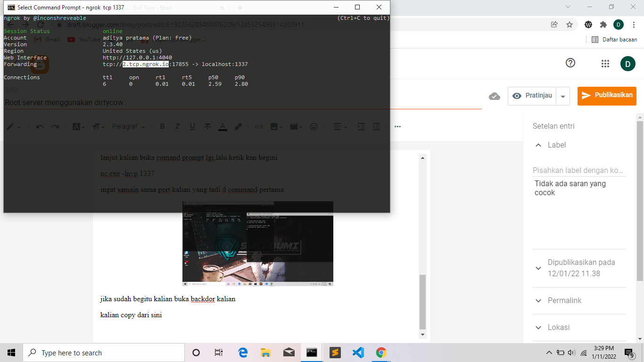Expand the Lokasi section
Screen dimensions: 644x362
(539, 328)
